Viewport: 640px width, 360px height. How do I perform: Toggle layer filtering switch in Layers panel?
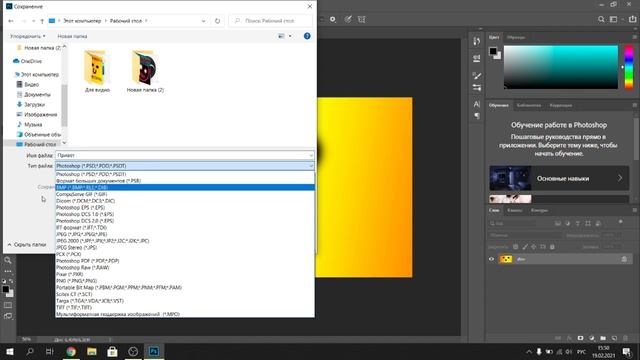pos(620,222)
